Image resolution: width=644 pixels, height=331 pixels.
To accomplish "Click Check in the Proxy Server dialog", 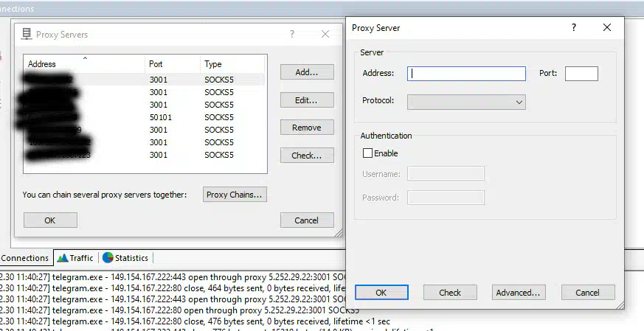I will coord(450,293).
